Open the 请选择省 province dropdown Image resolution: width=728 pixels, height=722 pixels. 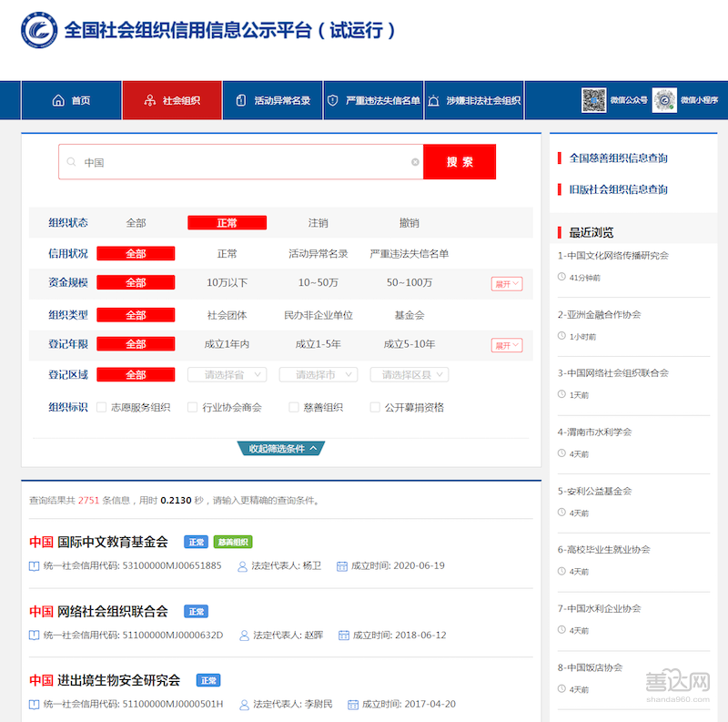227,374
